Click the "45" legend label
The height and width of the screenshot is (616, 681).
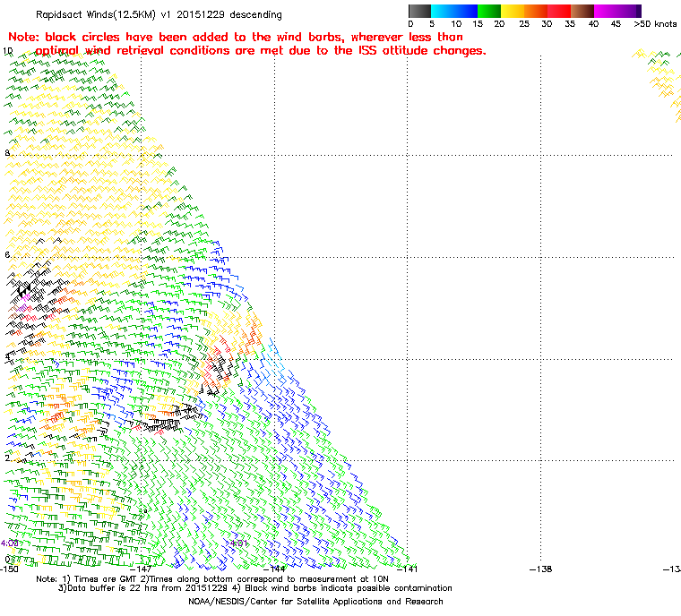pyautogui.click(x=616, y=24)
